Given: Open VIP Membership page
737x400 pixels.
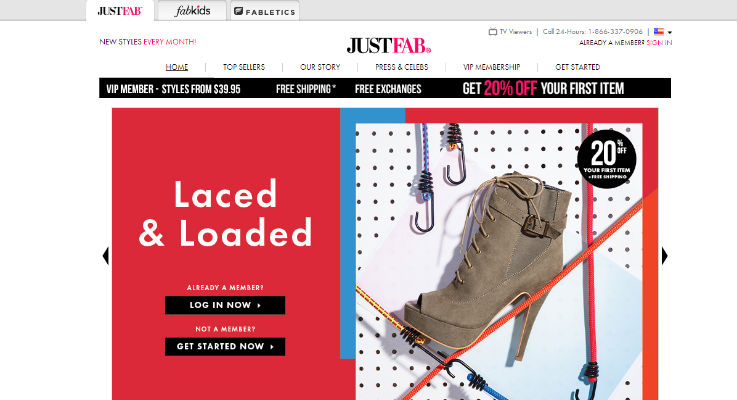Looking at the screenshot, I should click(x=492, y=67).
